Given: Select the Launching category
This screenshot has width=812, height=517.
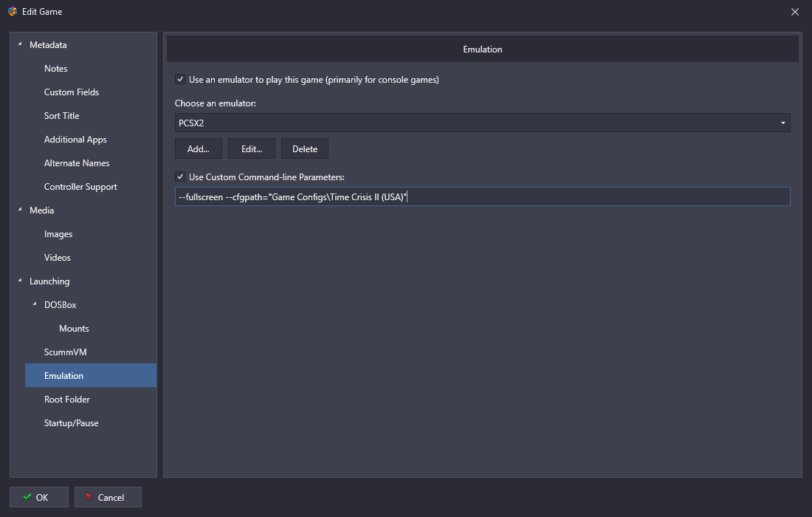Looking at the screenshot, I should coord(49,281).
